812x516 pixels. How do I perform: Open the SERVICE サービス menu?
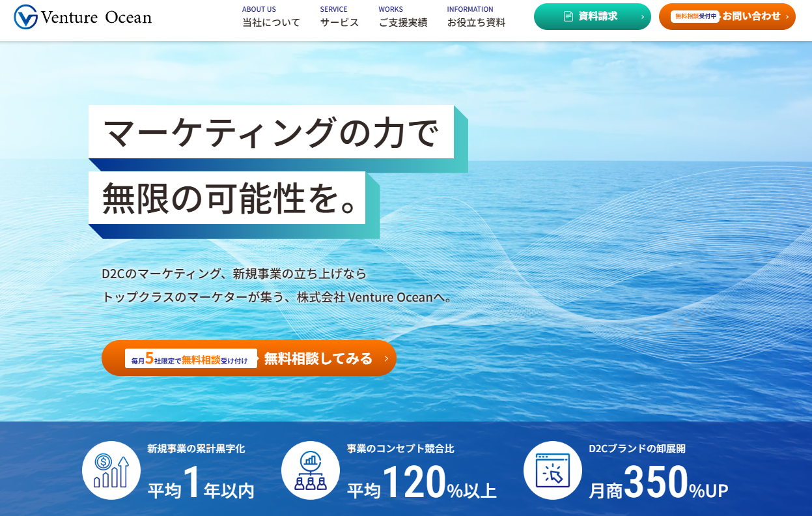(339, 17)
